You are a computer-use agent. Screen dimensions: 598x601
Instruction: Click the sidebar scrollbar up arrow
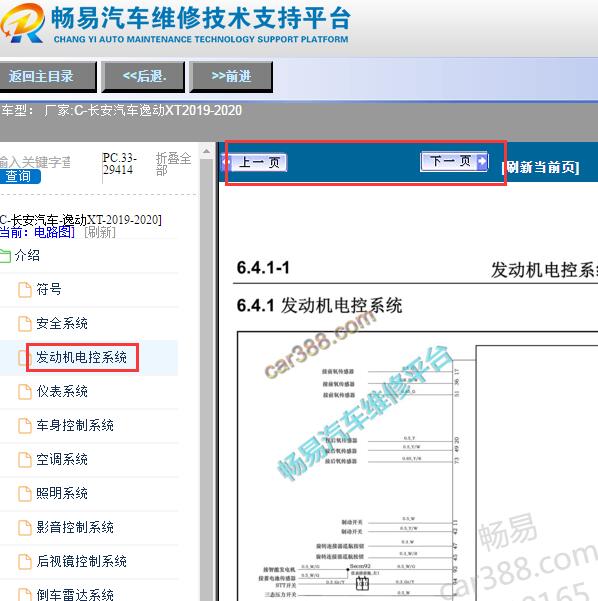206,151
